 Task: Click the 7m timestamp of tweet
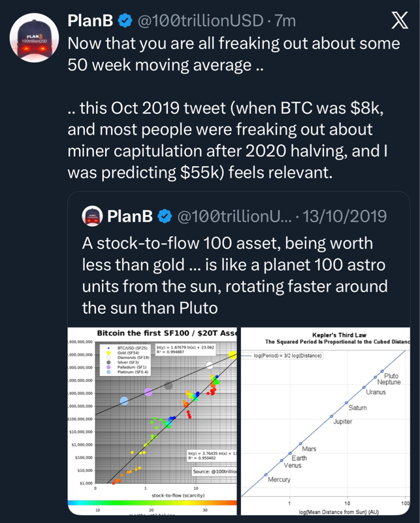(x=285, y=21)
